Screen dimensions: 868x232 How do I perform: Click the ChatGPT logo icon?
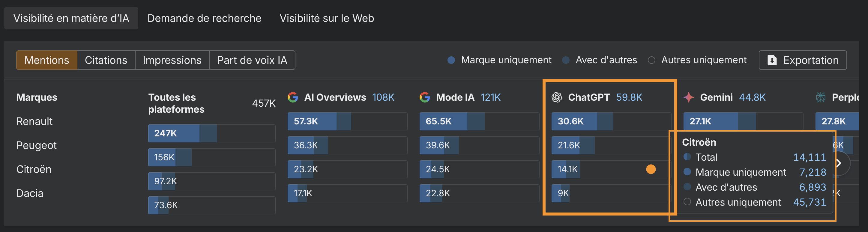[557, 97]
